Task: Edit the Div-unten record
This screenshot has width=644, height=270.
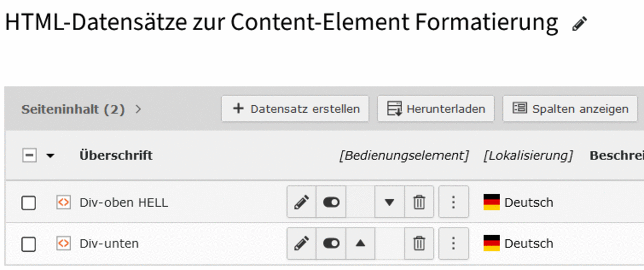Action: point(302,243)
